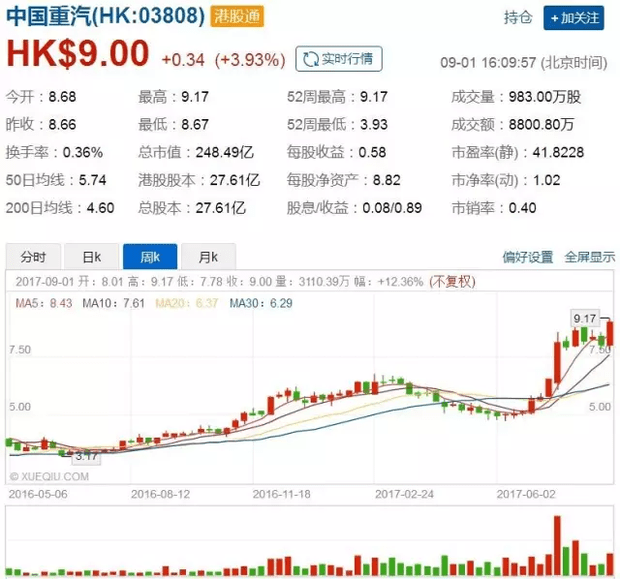Click the MA5: 8.43 indicator label
Viewport: 620px width, 579px height.
(44, 303)
